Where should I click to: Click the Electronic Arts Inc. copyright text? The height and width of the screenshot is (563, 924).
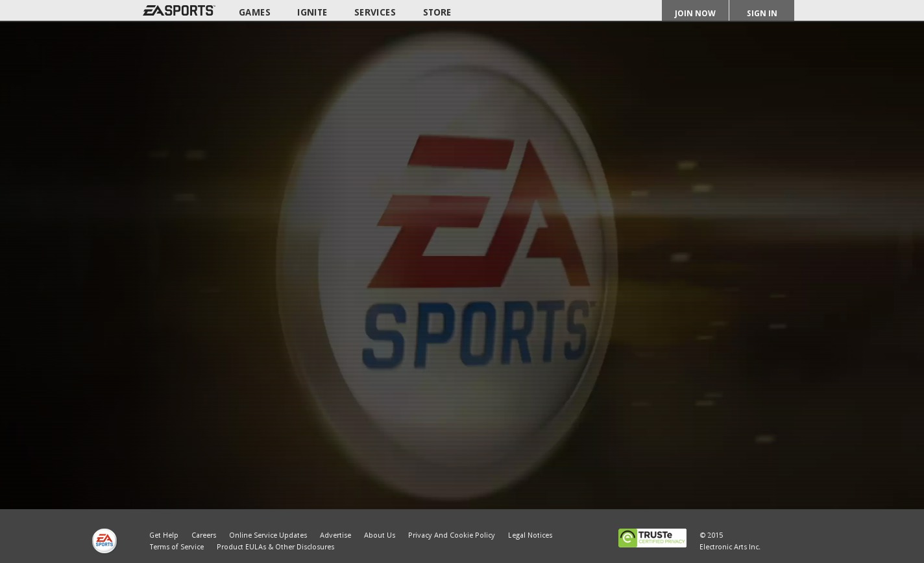point(729,547)
